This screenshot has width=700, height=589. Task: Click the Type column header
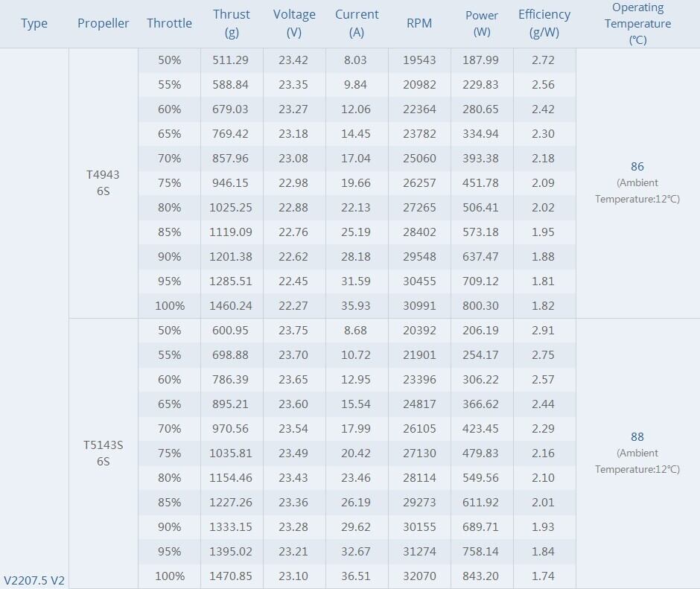click(34, 23)
